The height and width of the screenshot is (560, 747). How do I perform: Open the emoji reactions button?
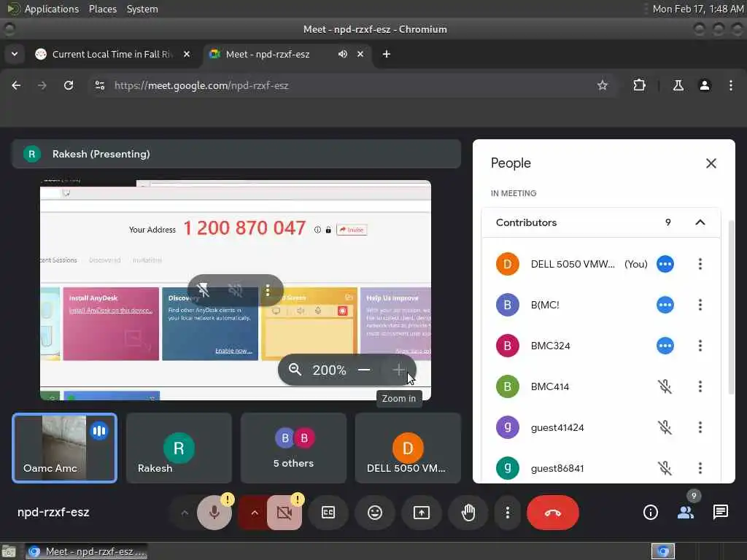(x=375, y=513)
